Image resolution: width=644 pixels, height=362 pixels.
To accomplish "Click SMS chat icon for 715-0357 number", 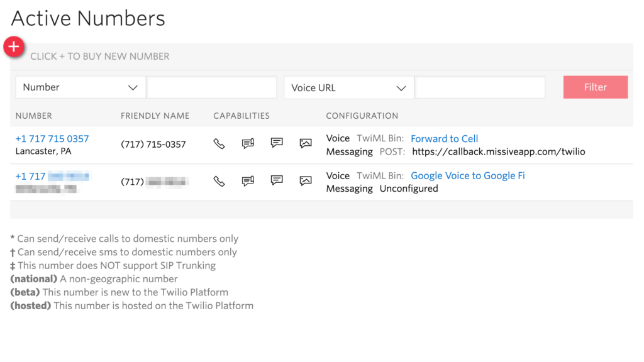I will pos(277,143).
